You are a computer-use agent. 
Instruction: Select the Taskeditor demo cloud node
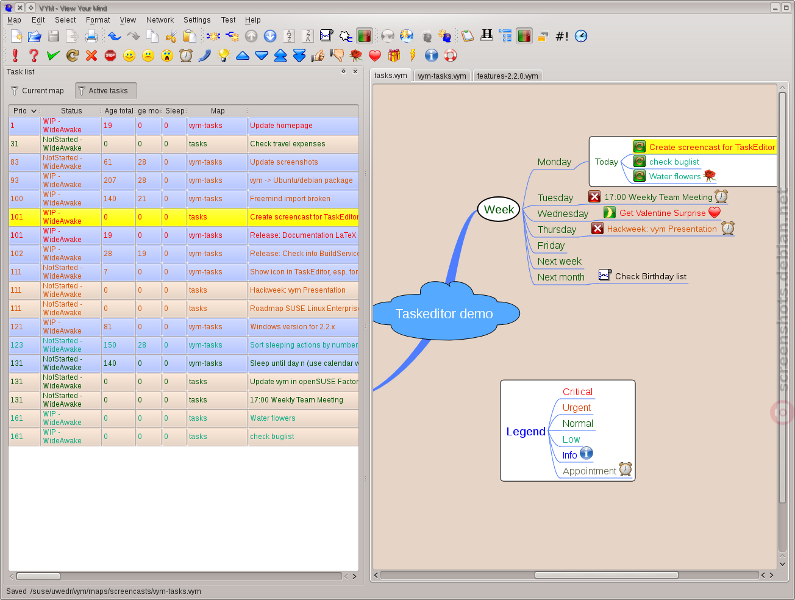click(445, 313)
